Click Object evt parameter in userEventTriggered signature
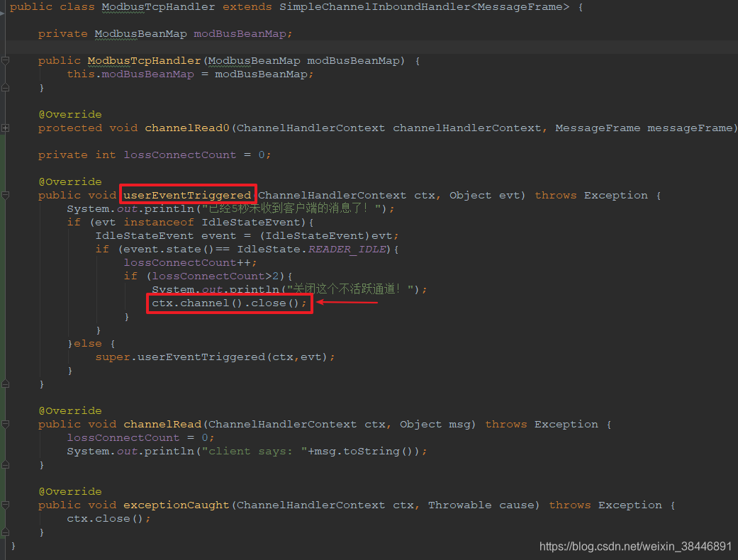Image resolution: width=738 pixels, height=560 pixels. 483,196
